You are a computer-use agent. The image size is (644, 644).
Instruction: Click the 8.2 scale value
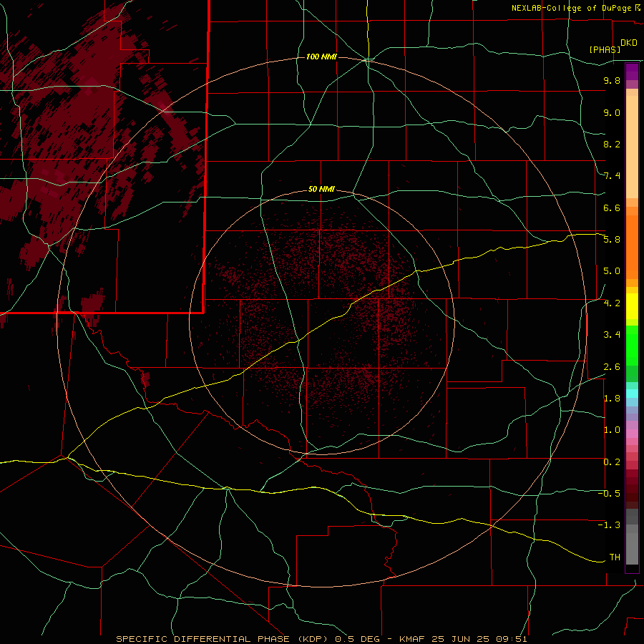point(612,144)
